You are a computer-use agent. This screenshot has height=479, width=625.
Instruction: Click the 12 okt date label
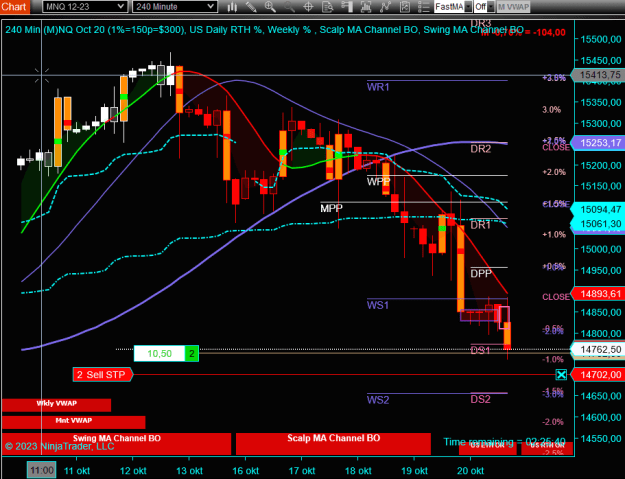point(133,471)
